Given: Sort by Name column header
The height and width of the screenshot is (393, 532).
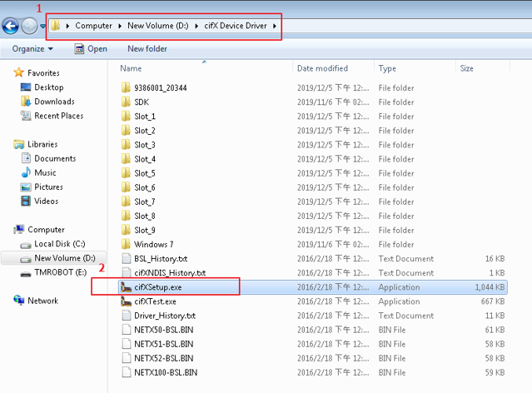Looking at the screenshot, I should 131,68.
